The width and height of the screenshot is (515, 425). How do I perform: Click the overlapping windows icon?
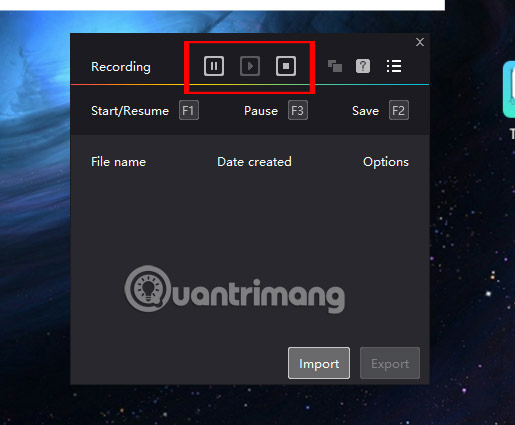coord(335,66)
